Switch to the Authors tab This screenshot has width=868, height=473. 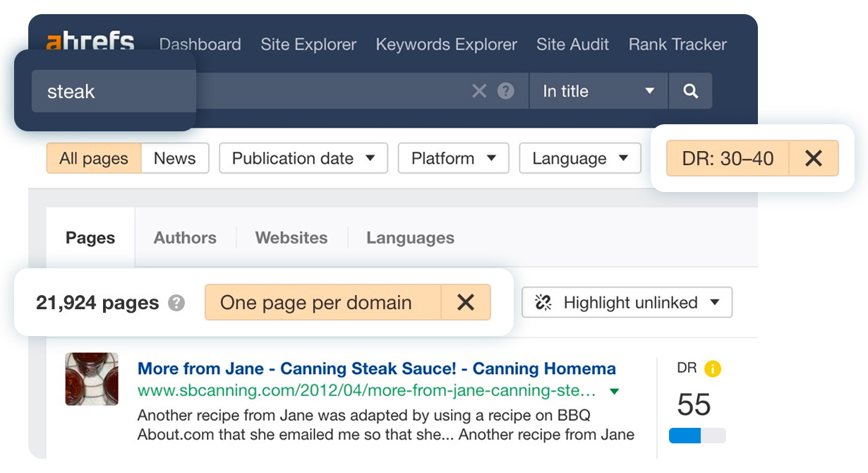(x=185, y=238)
